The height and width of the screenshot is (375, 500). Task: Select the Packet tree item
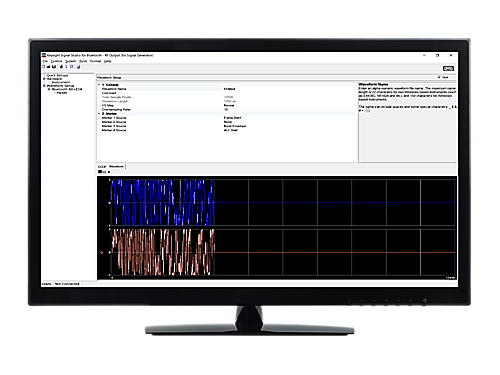[x=62, y=93]
